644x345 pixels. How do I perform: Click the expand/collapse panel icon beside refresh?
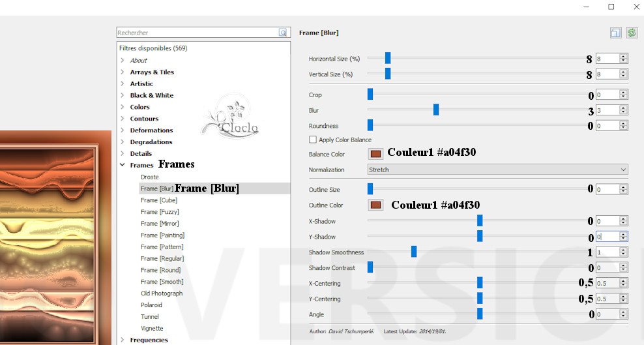615,33
